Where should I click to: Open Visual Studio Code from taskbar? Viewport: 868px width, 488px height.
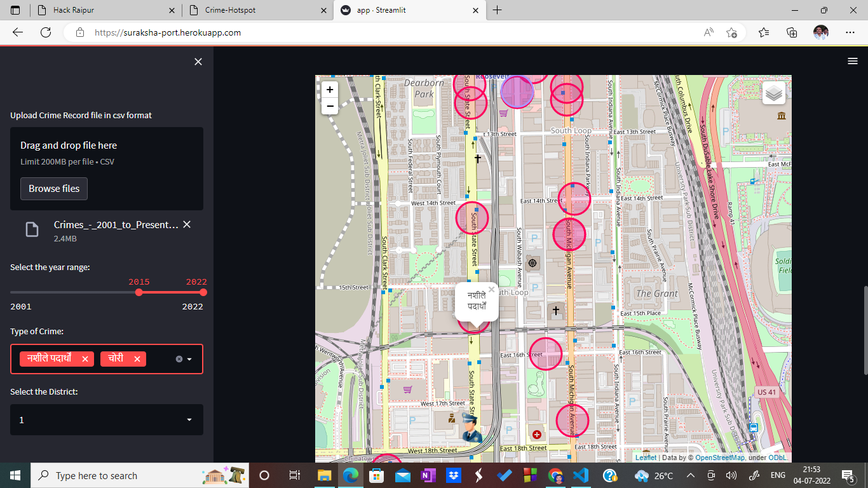pyautogui.click(x=581, y=475)
